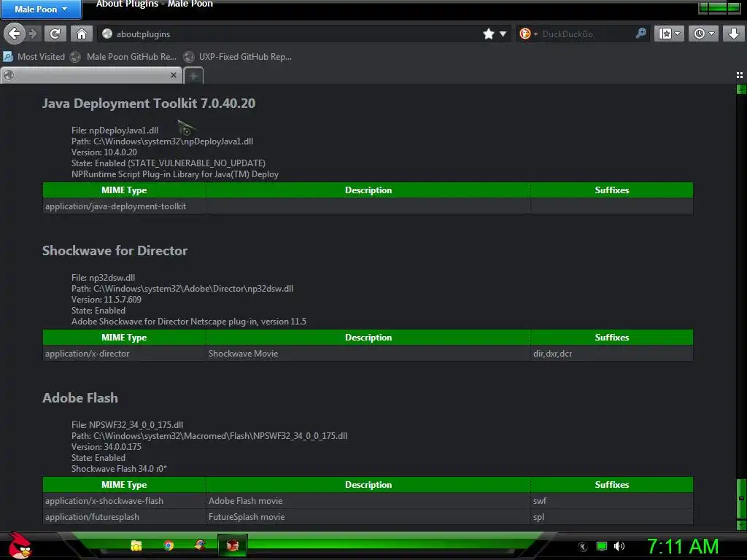Viewport: 747px width, 560px height.
Task: Click Description header in Adobe Flash table
Action: (368, 484)
